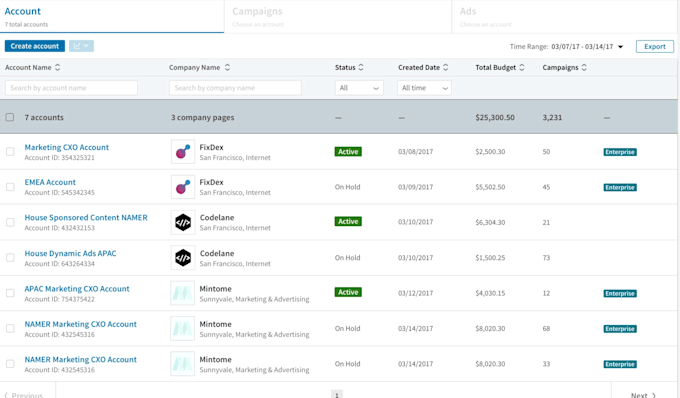Sort by Total Budget arrows
Image resolution: width=680 pixels, height=398 pixels.
[x=522, y=67]
